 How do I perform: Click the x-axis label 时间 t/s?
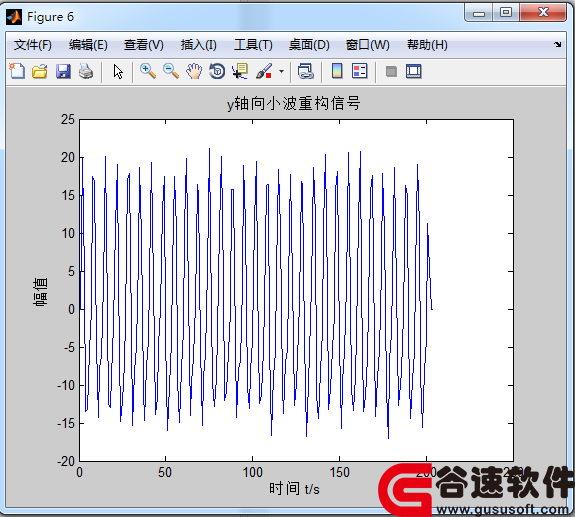pos(294,489)
